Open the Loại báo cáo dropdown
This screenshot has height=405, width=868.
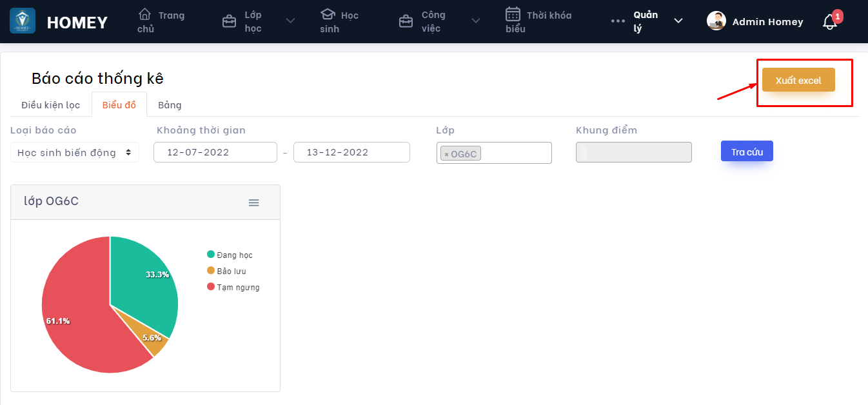[75, 153]
